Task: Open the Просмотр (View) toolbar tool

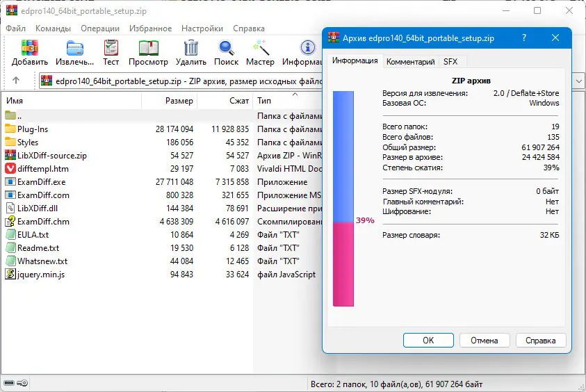Action: coord(148,48)
